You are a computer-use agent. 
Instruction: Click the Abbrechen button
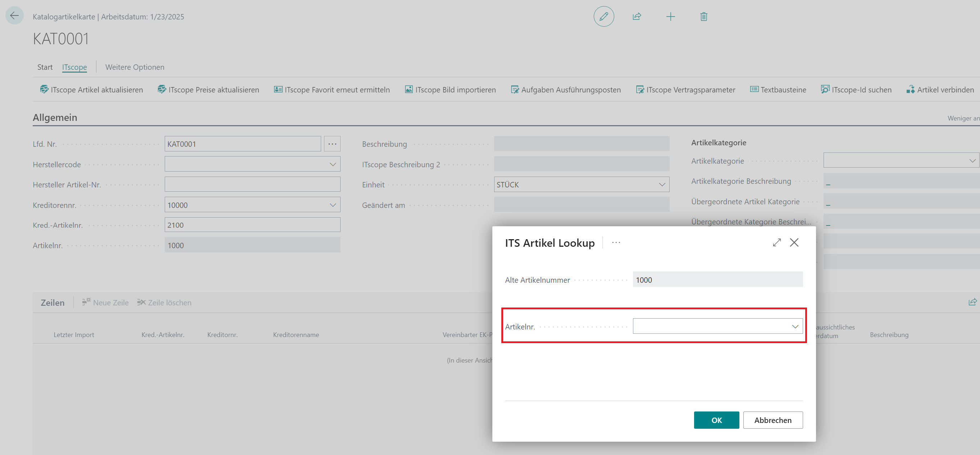pos(772,420)
